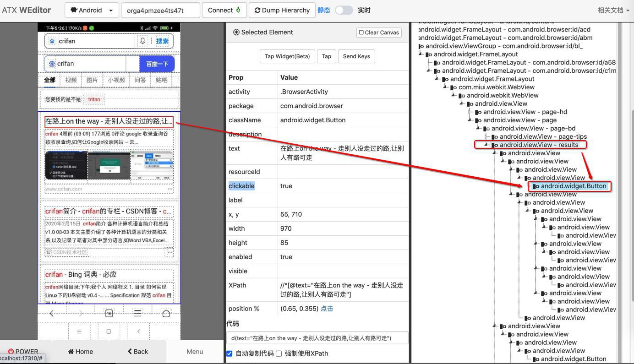Select the 图片 tab on phone screen
Viewport: 634px width, 364px height.
tap(92, 80)
